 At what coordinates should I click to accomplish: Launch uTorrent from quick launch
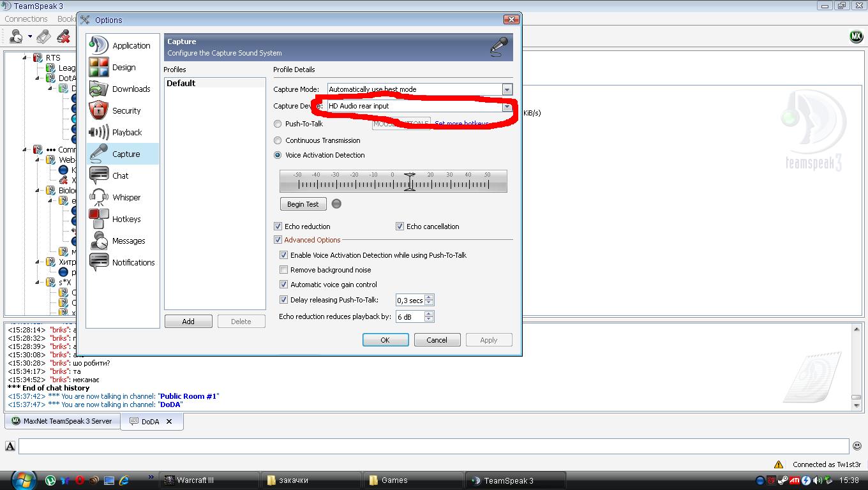coord(50,480)
